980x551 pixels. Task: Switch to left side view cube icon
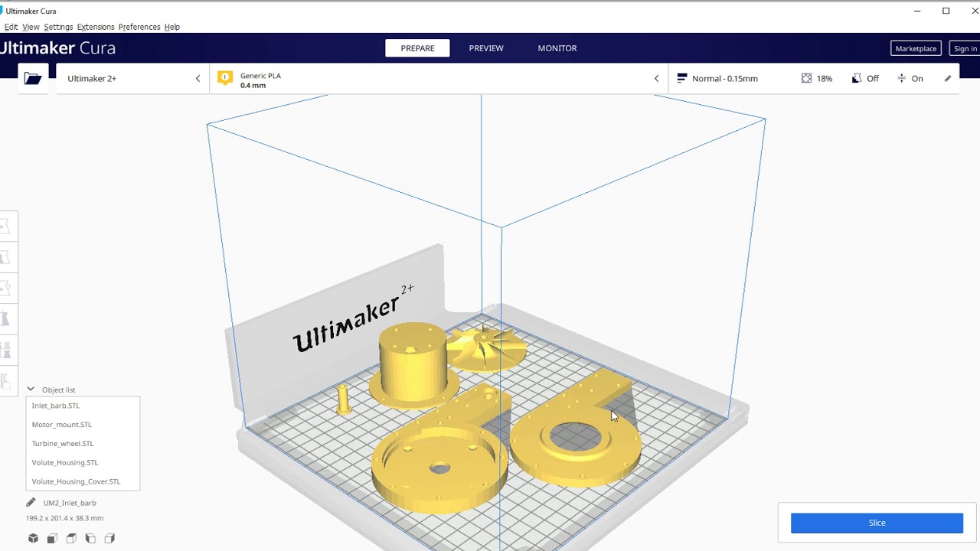tap(90, 539)
